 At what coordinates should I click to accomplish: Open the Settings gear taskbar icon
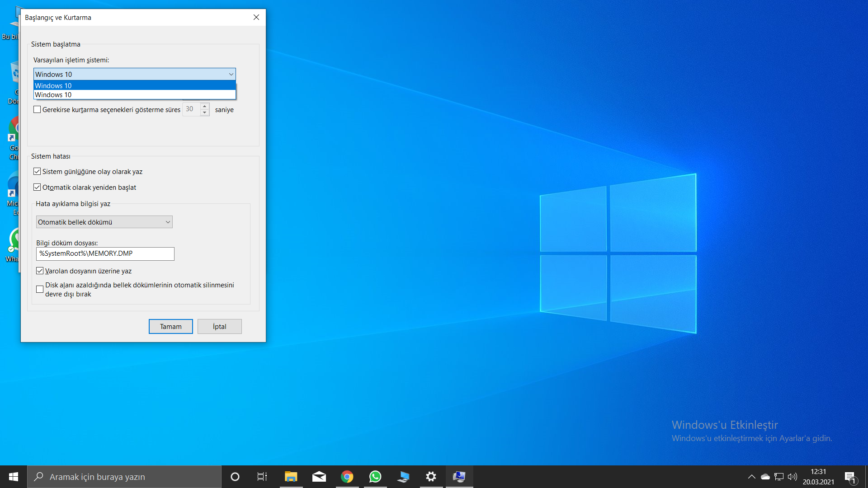point(431,477)
